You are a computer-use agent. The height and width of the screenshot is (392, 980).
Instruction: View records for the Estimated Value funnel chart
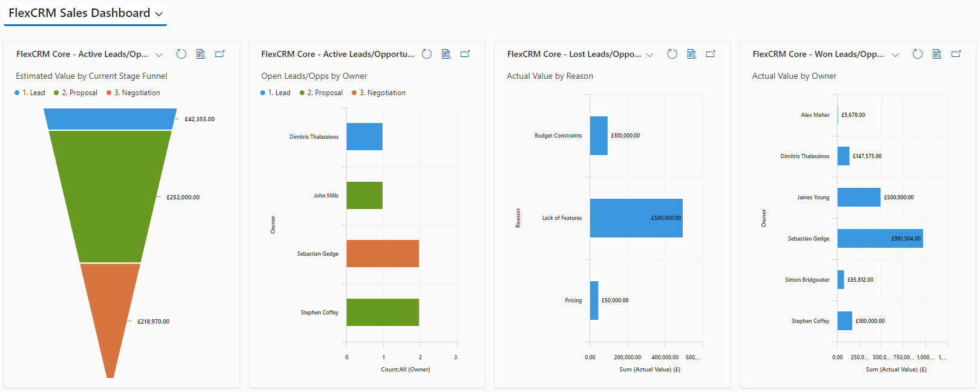click(201, 54)
